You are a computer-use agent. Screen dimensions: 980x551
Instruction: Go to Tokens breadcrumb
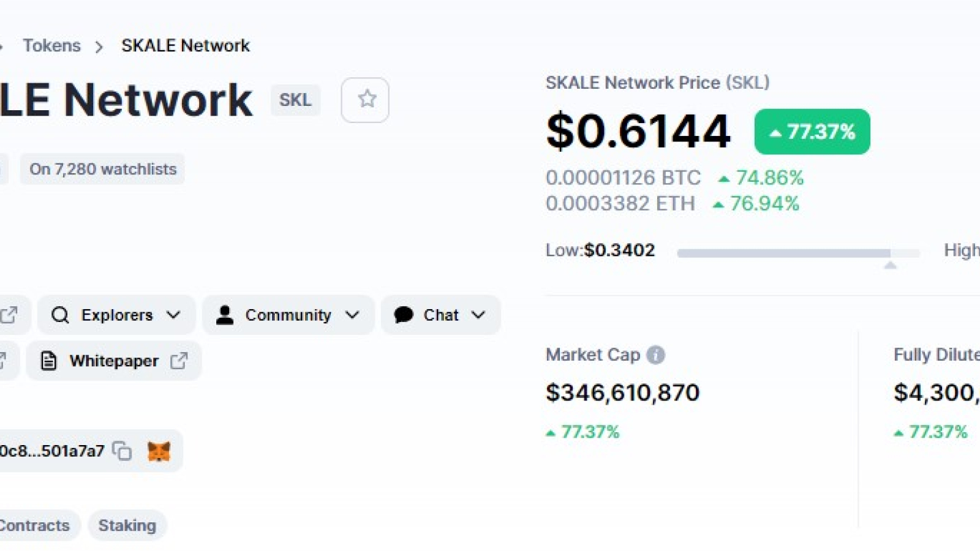coord(51,45)
